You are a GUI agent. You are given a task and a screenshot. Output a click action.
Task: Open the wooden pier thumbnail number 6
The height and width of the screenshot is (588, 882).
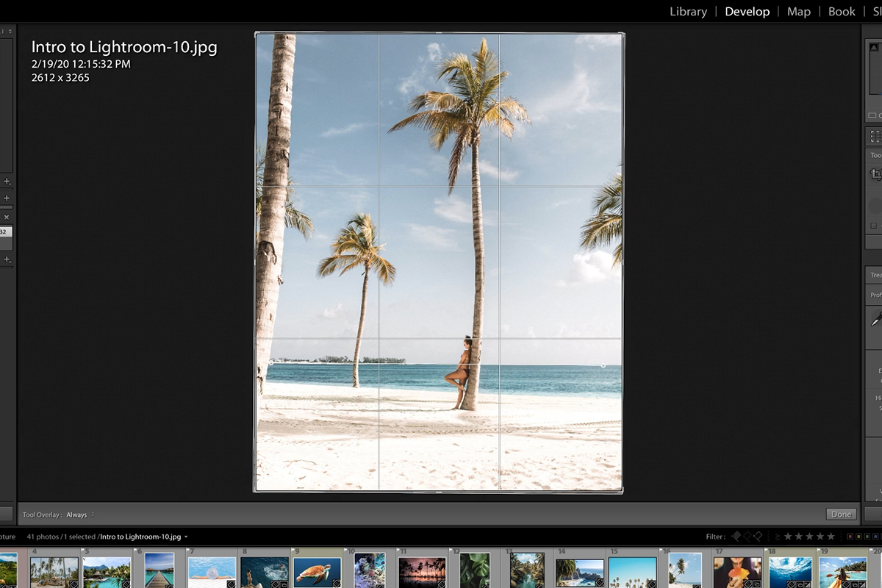159,571
